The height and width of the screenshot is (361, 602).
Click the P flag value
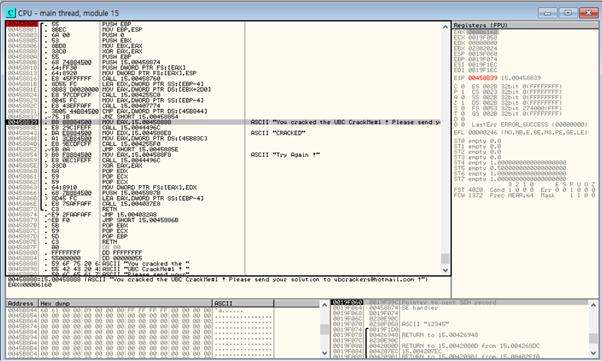point(463,92)
